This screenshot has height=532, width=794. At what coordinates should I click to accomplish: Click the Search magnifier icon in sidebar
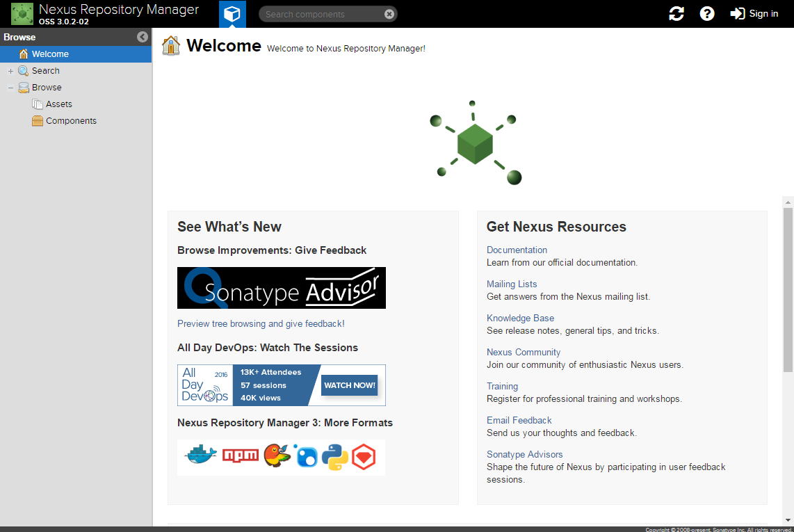[24, 71]
